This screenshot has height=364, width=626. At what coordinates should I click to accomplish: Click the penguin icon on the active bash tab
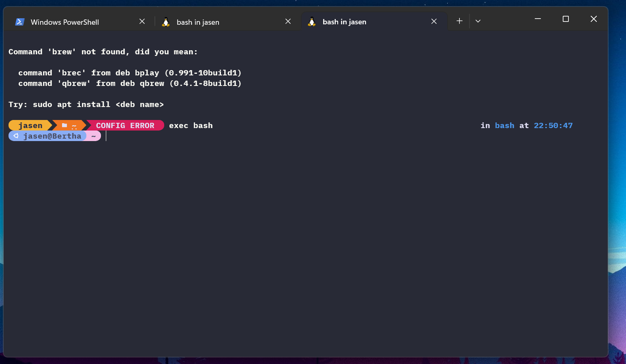point(311,21)
